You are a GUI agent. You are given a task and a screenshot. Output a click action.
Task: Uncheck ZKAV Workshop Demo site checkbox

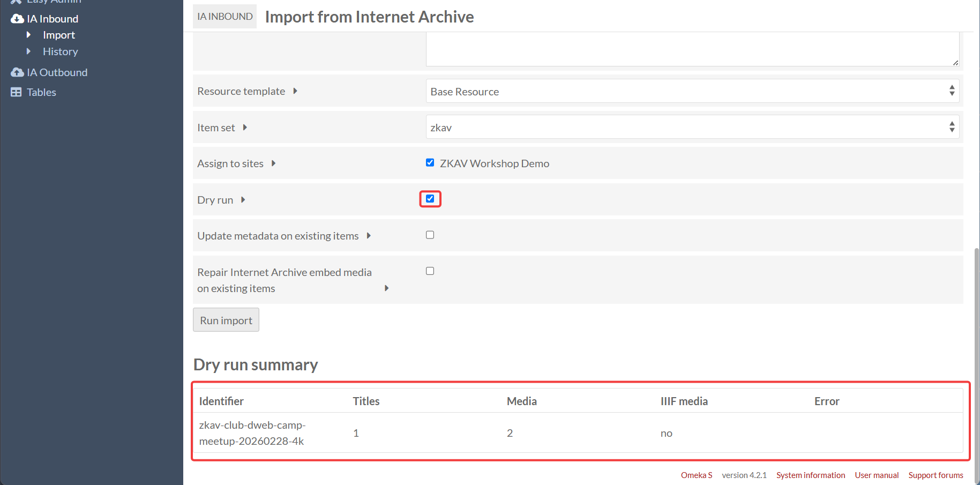430,162
